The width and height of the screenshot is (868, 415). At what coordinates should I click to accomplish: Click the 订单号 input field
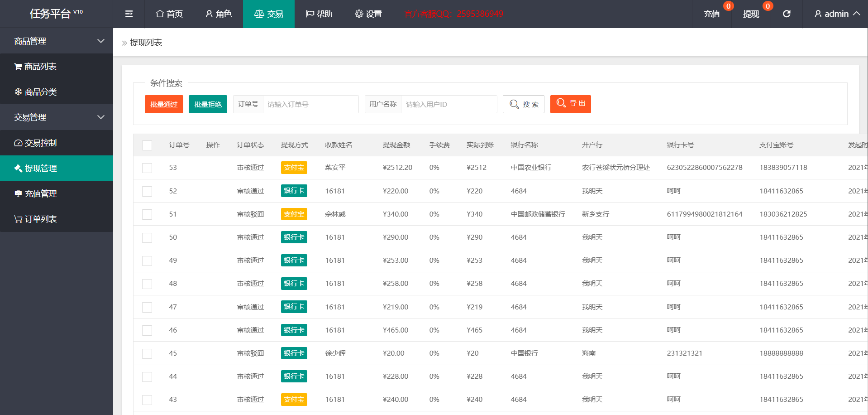point(310,104)
